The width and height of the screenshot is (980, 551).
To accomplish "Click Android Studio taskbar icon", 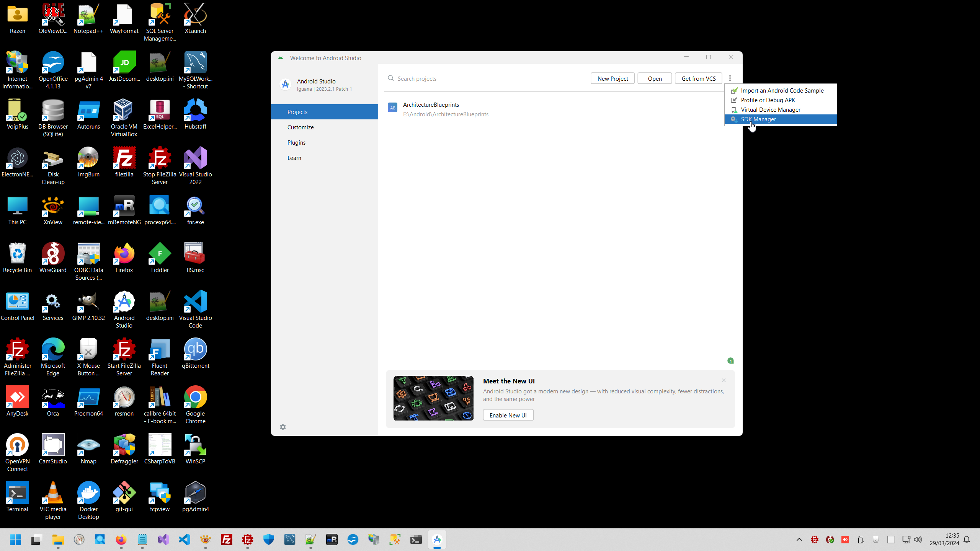I will click(437, 540).
